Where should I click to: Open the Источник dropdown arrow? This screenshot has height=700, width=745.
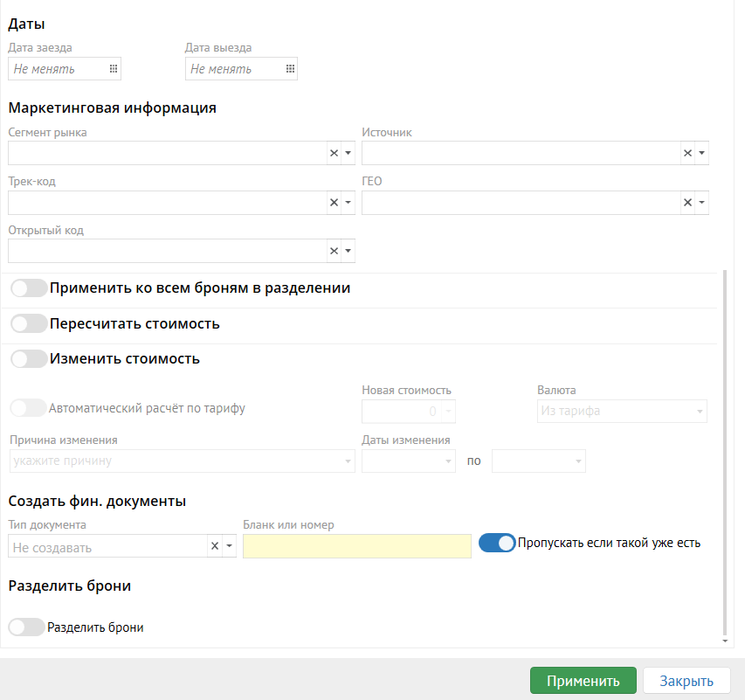click(x=701, y=153)
